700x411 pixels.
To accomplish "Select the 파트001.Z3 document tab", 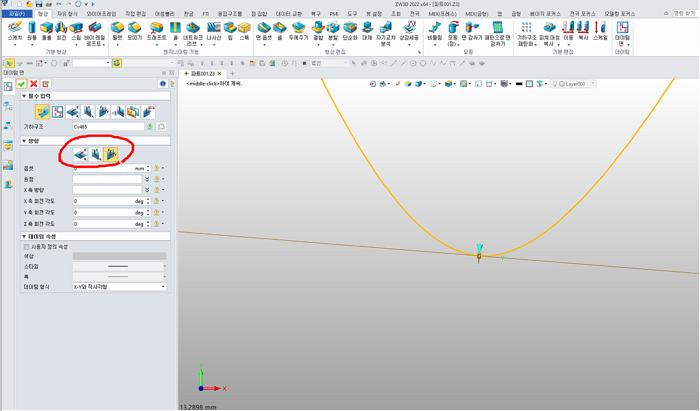I will [203, 74].
